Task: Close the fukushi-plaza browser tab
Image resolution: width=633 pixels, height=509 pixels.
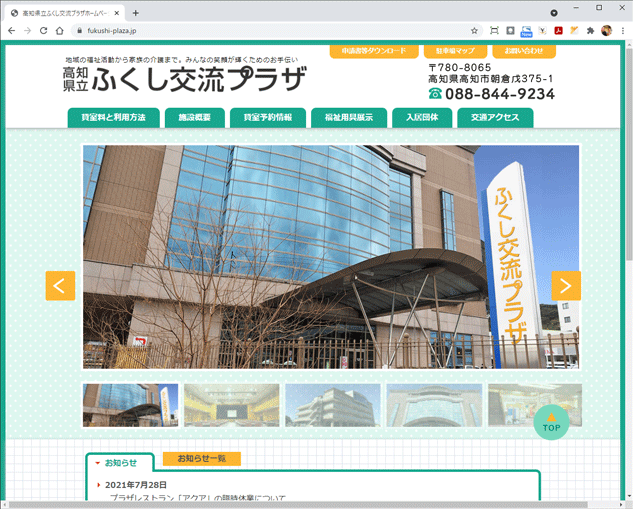Action: pos(117,13)
